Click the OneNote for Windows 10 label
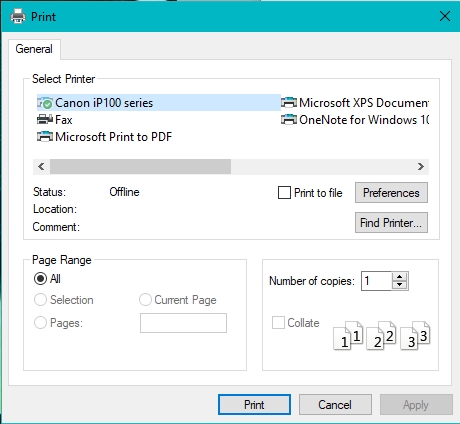This screenshot has width=460, height=424. tap(364, 120)
